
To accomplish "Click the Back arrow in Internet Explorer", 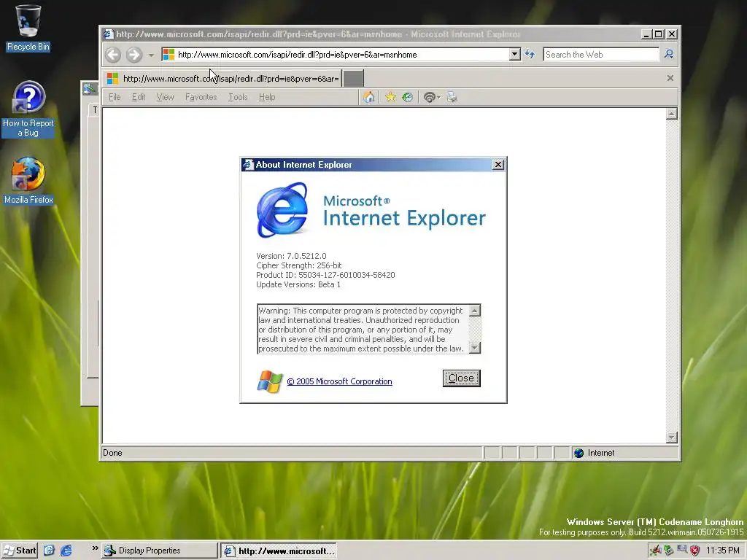I will coord(113,55).
